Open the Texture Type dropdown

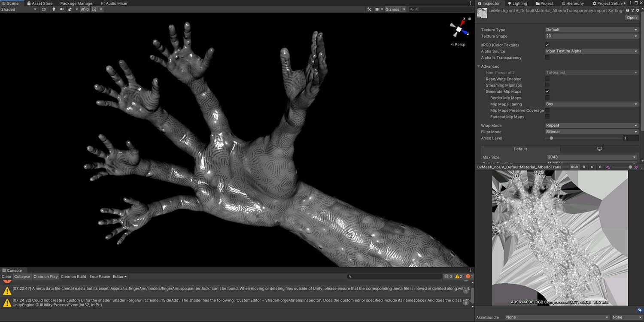point(591,30)
